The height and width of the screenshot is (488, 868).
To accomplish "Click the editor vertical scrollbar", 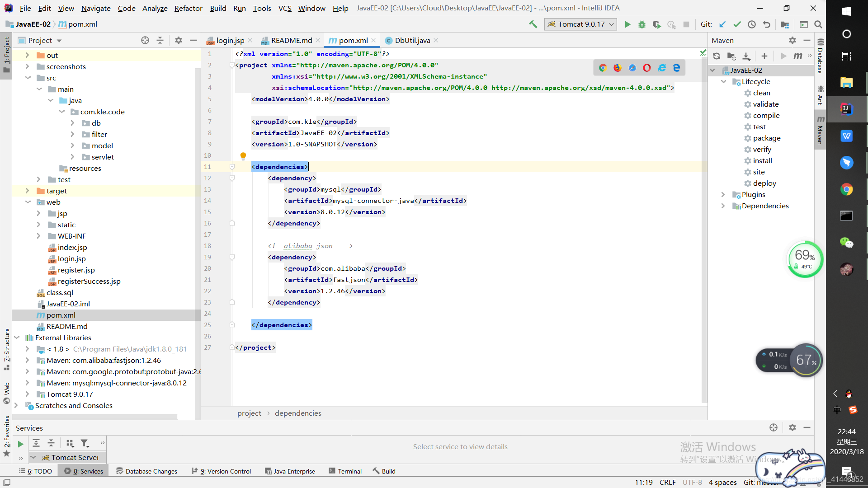I will (704, 226).
